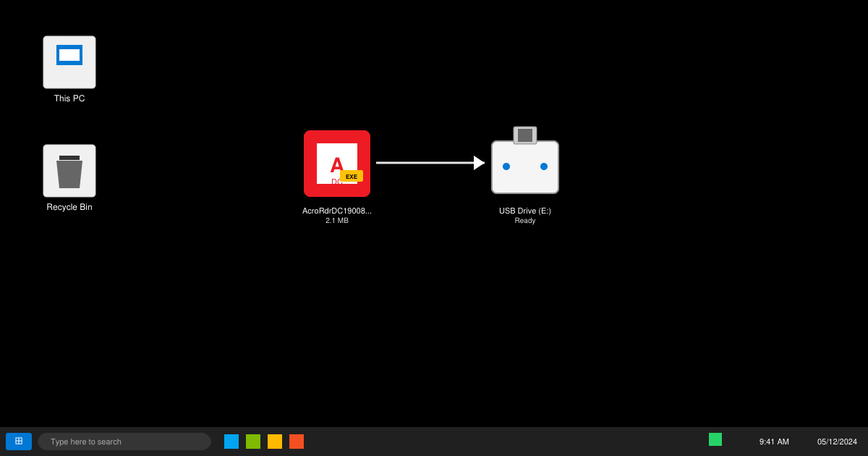Click the 'Ready' status under USB drive
Screen dimensions: 868x456
(525, 221)
